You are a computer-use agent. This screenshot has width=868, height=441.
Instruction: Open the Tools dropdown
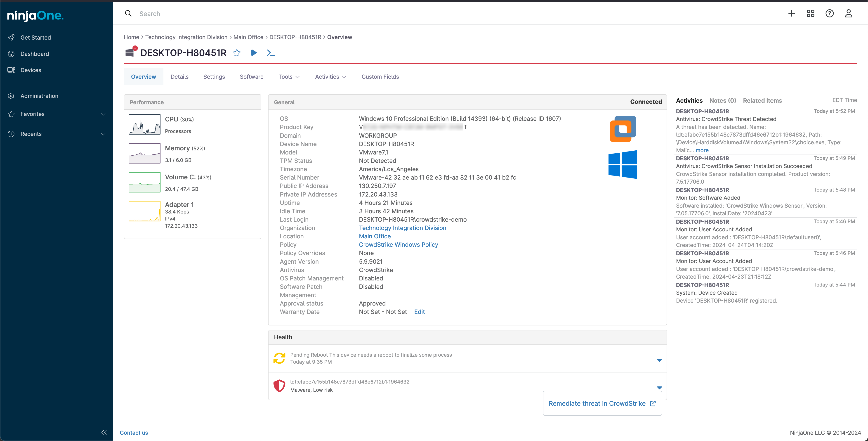click(x=288, y=76)
